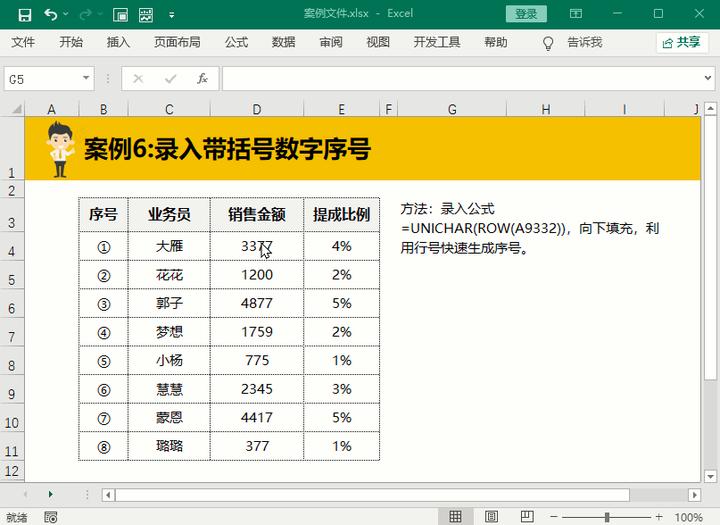This screenshot has width=720, height=525.
Task: Click the 告诉我 search box
Action: (585, 42)
